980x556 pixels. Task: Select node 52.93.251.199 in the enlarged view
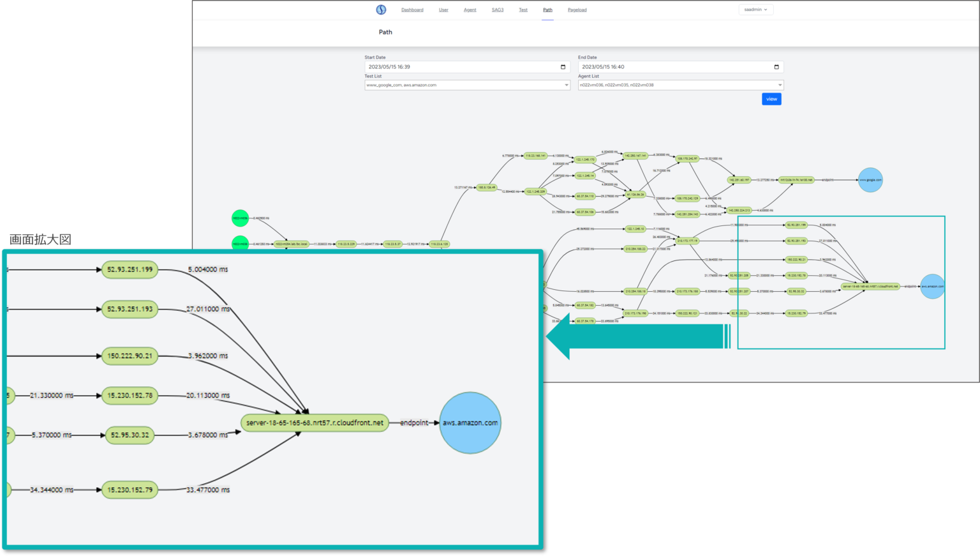click(x=130, y=269)
